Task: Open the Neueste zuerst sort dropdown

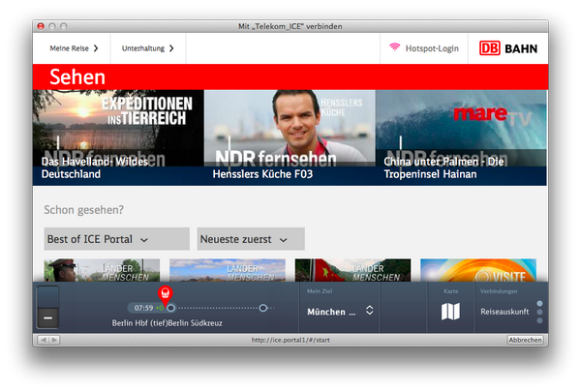Action: (251, 239)
